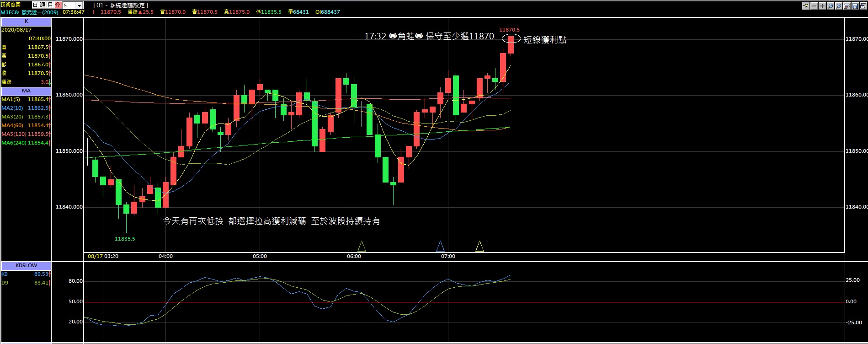Click the 賣11870.5 ask value
This screenshot has height=344, width=868.
tap(205, 12)
